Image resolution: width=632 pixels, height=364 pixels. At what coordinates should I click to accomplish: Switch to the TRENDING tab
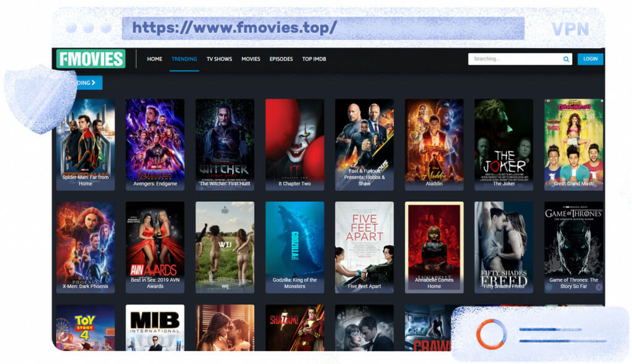click(x=184, y=59)
